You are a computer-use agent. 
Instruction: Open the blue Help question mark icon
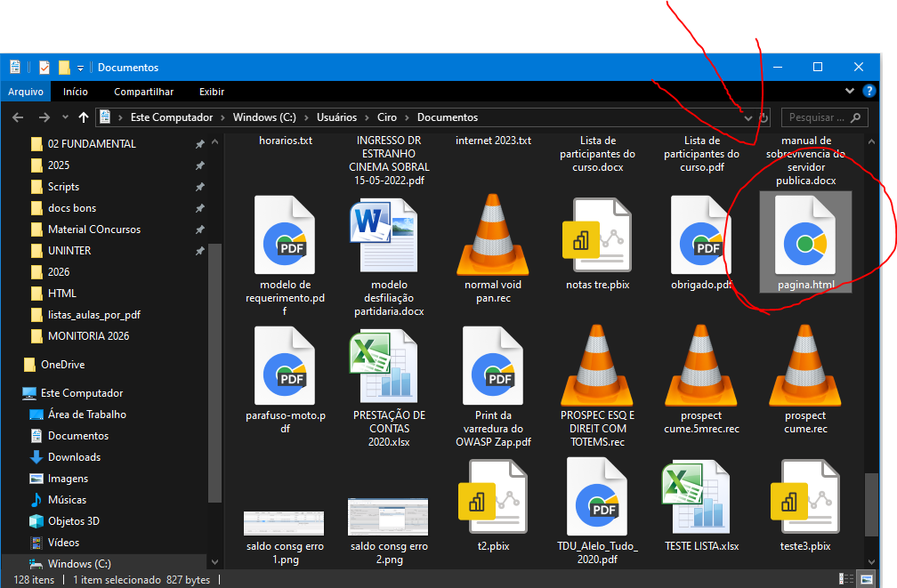(x=869, y=92)
